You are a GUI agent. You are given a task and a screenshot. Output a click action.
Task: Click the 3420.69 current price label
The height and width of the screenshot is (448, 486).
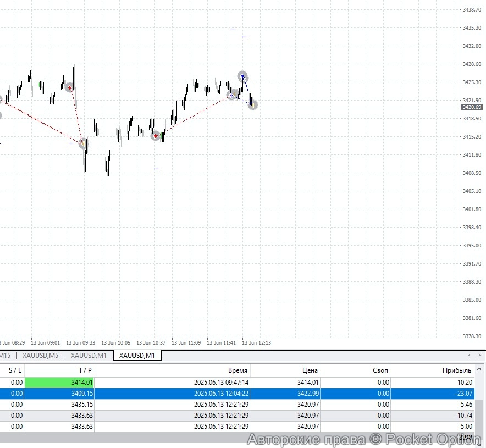471,107
